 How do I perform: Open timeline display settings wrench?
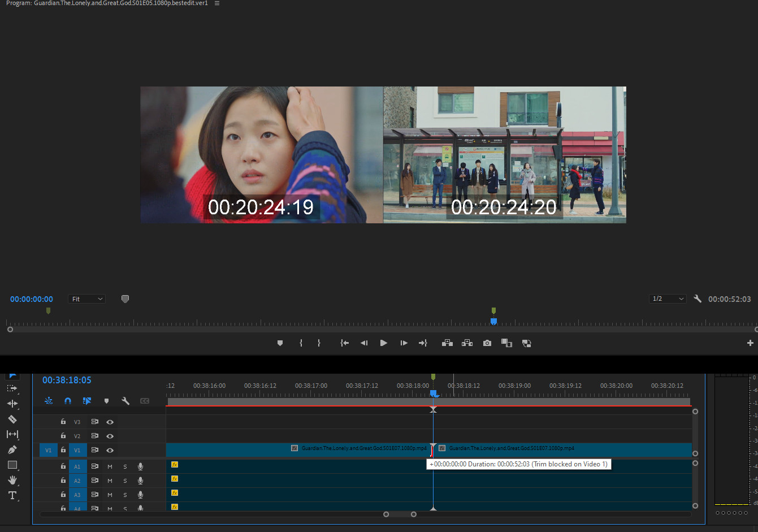click(x=125, y=401)
